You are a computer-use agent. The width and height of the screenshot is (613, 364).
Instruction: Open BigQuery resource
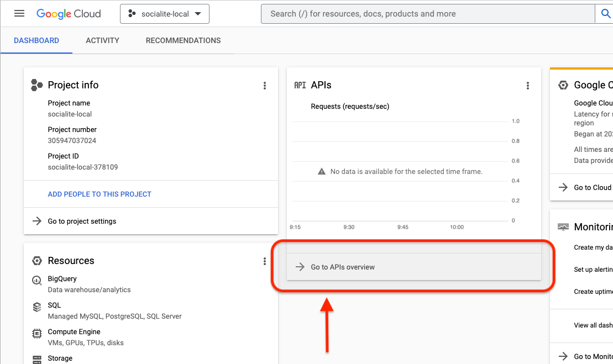point(62,278)
